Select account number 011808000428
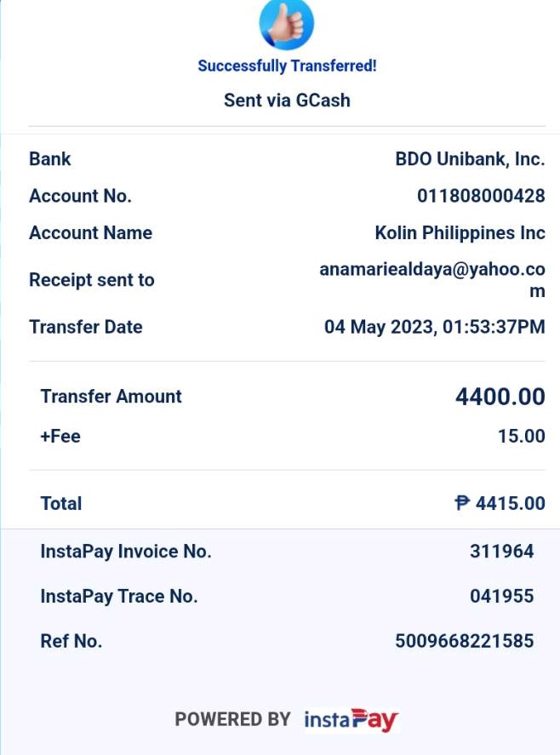The image size is (560, 755). point(481,196)
